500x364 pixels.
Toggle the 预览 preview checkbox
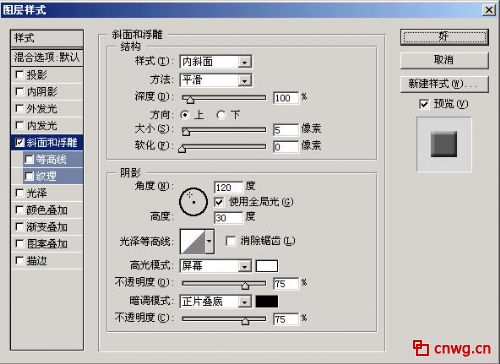point(424,104)
